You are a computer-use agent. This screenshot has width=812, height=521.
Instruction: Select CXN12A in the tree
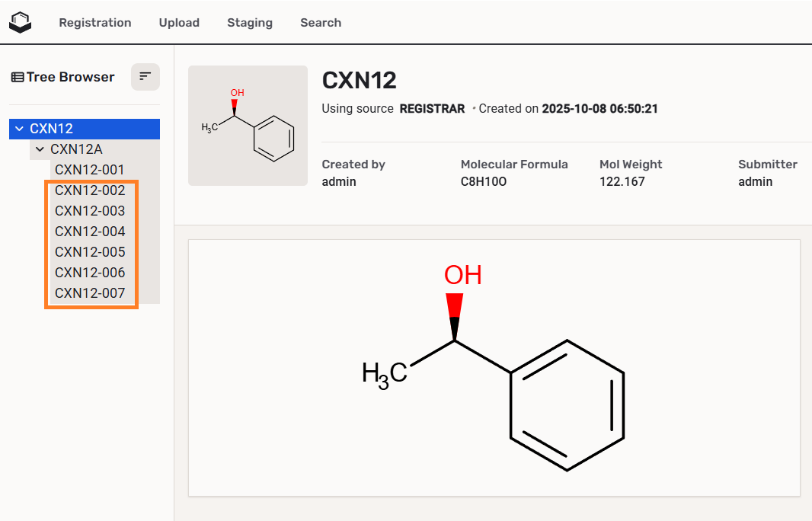76,149
